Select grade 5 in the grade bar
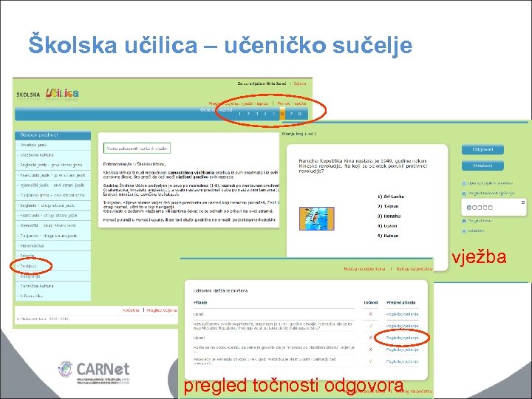Screen dimensions: 532x399 pos(273,114)
